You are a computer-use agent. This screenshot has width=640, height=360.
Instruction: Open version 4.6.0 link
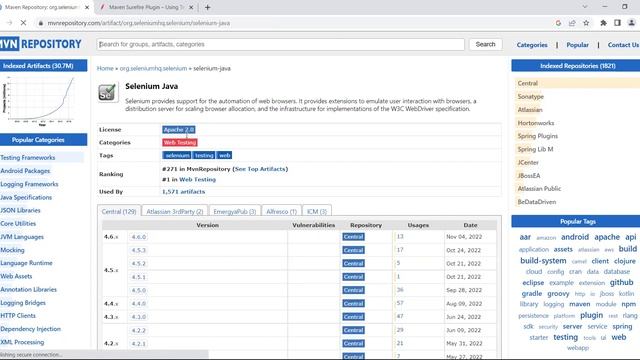pyautogui.click(x=139, y=237)
